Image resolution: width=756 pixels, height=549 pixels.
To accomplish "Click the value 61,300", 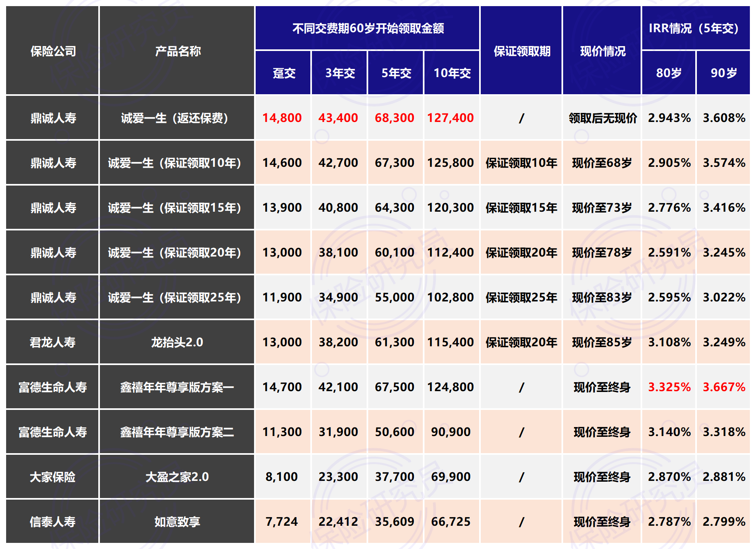I will click(395, 342).
